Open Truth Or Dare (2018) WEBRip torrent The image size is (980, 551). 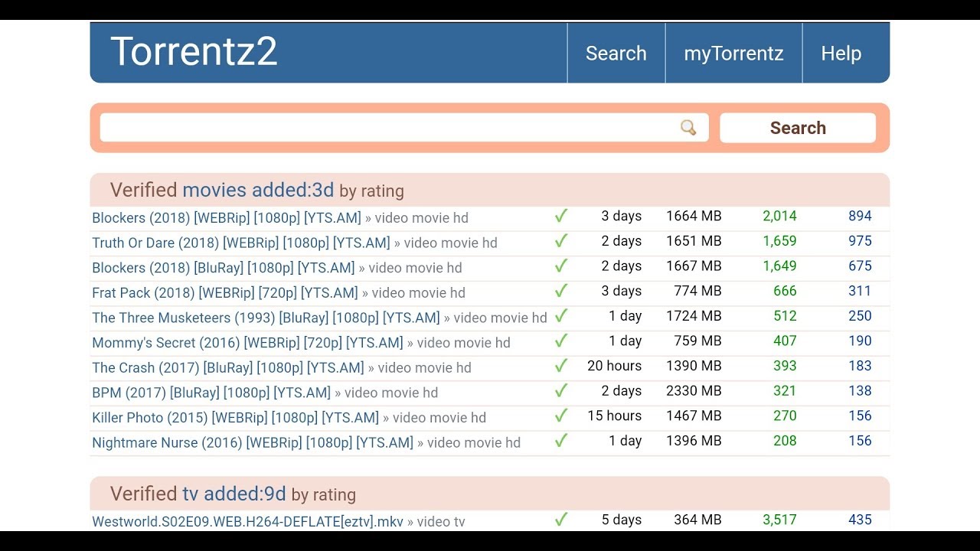(241, 243)
